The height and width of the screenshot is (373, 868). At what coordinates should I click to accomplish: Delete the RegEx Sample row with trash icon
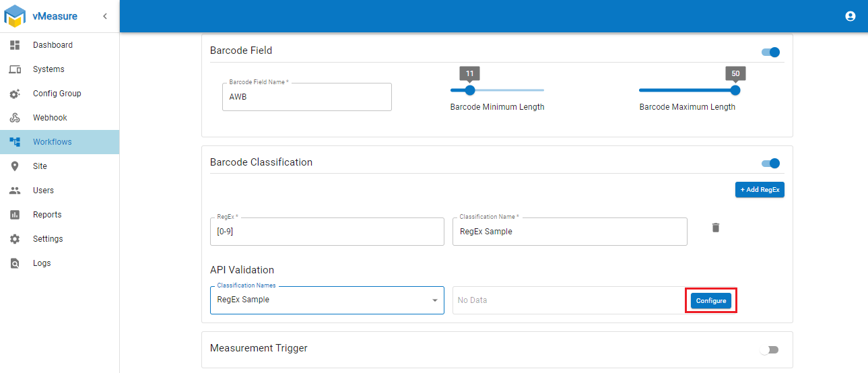click(716, 228)
